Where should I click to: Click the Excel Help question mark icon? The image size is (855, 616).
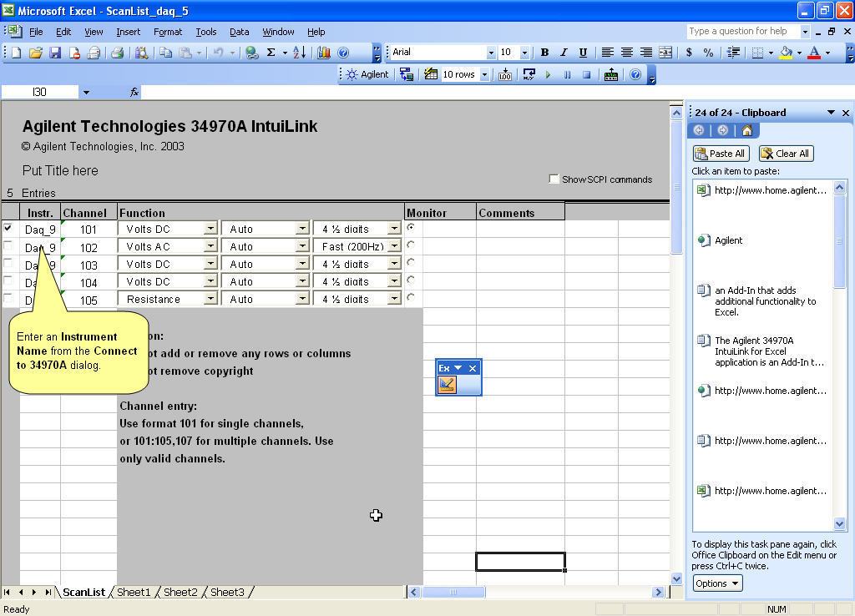343,53
